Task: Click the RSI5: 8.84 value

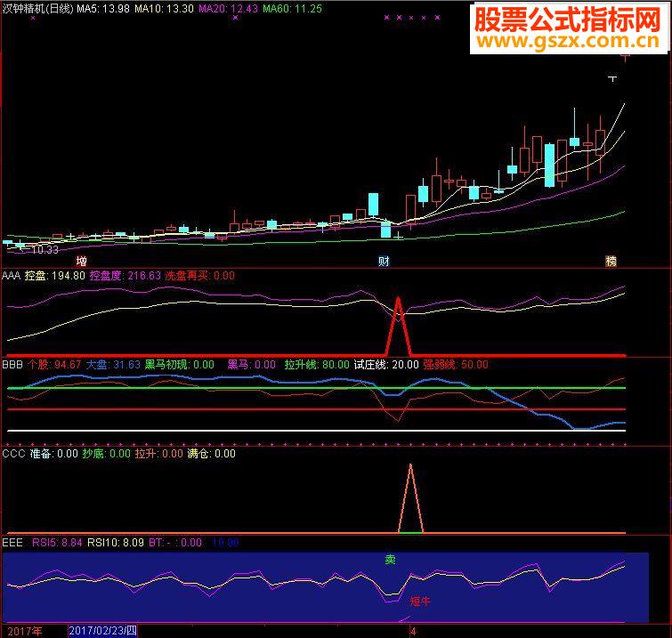Action: (57, 543)
